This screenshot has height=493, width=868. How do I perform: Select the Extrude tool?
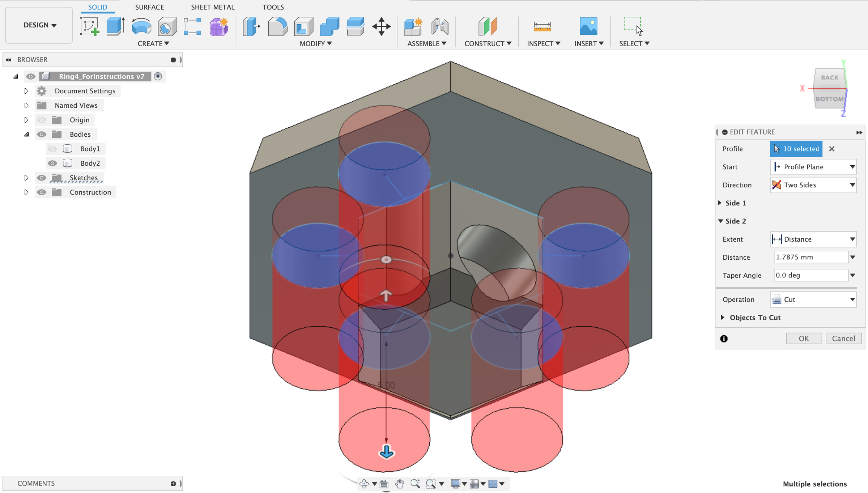point(115,26)
